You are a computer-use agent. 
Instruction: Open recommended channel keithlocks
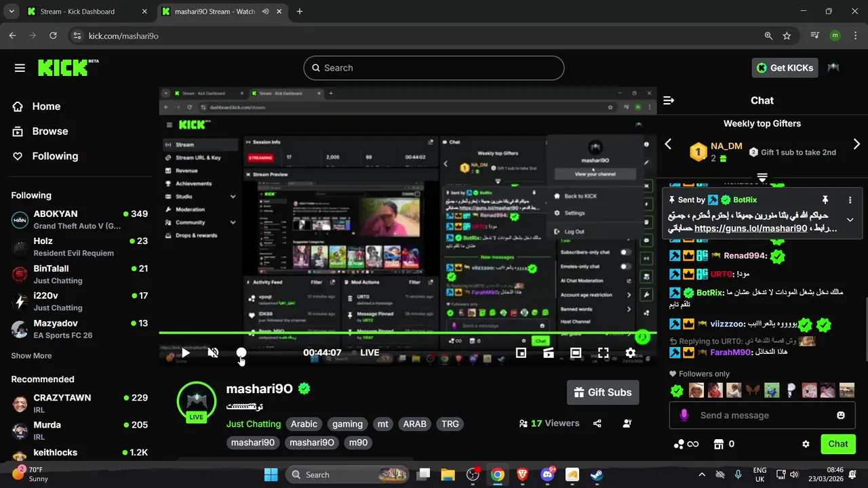(79, 453)
